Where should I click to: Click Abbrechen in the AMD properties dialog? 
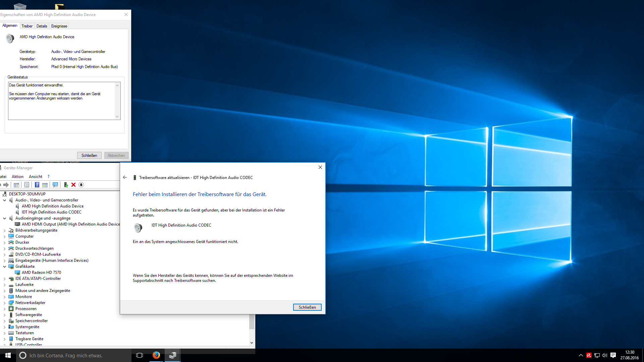click(116, 156)
